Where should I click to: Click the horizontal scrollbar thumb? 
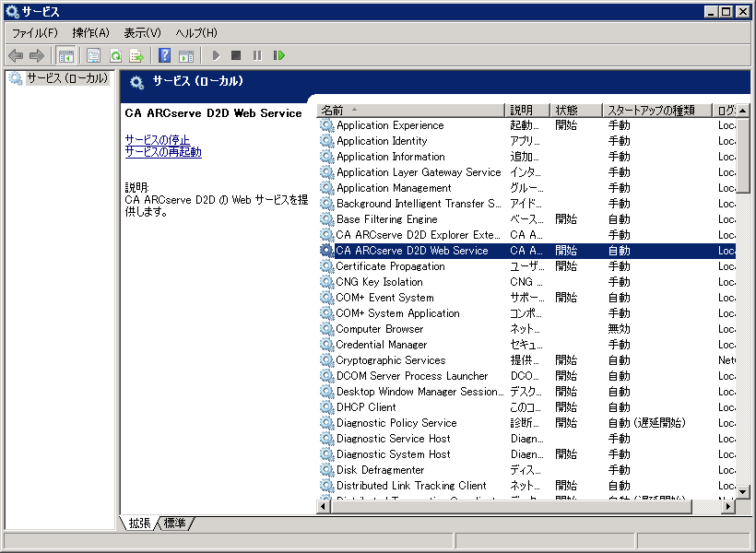tap(511, 506)
